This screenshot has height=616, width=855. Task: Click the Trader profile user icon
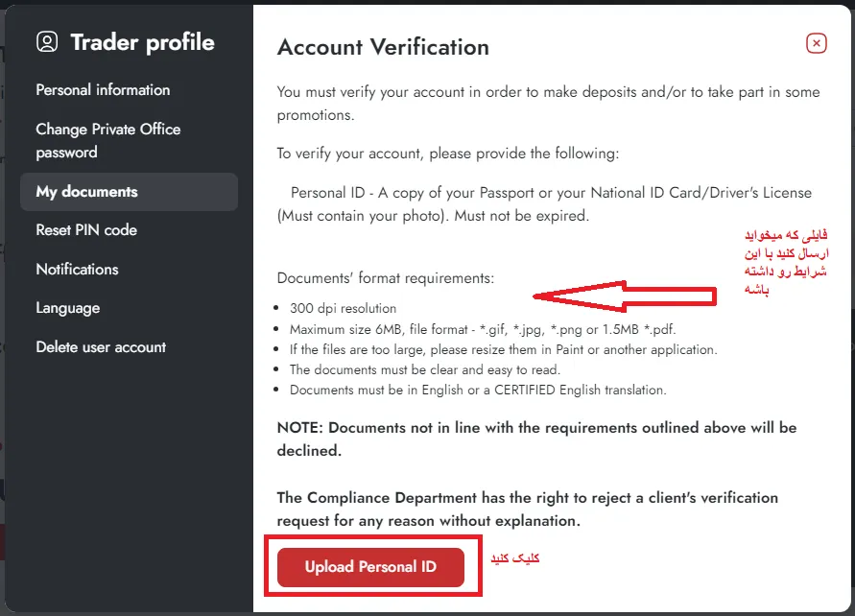coord(47,41)
